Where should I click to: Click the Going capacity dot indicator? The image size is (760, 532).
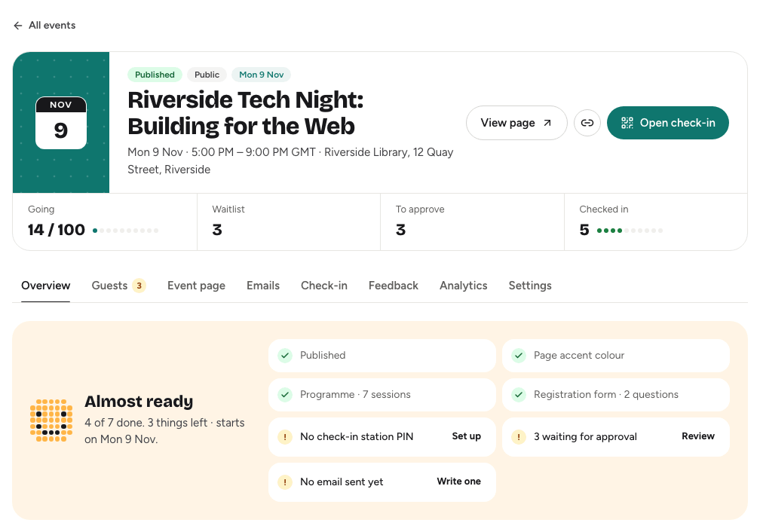(125, 231)
